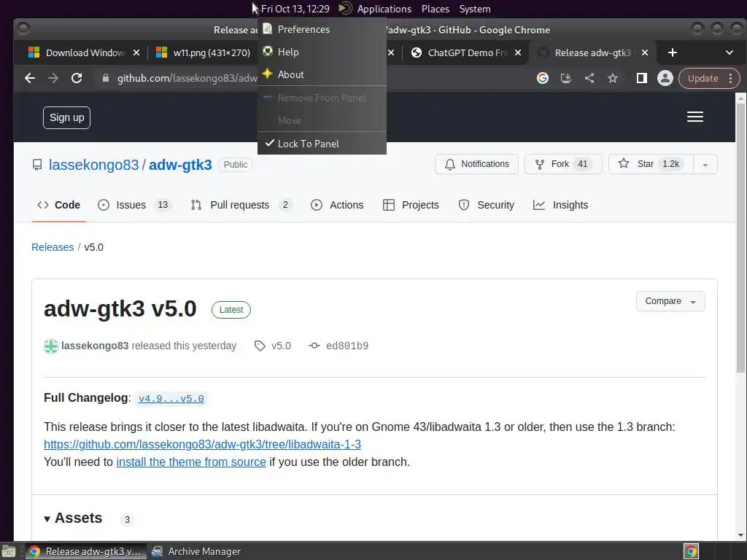Open the Code tab
The width and height of the screenshot is (747, 560).
[58, 205]
